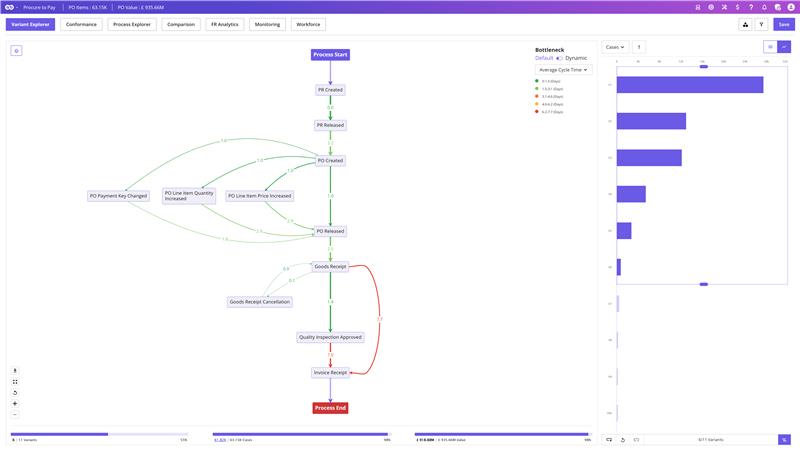Open the Average Cycle Time dropdown
The height and width of the screenshot is (450, 800).
(563, 70)
